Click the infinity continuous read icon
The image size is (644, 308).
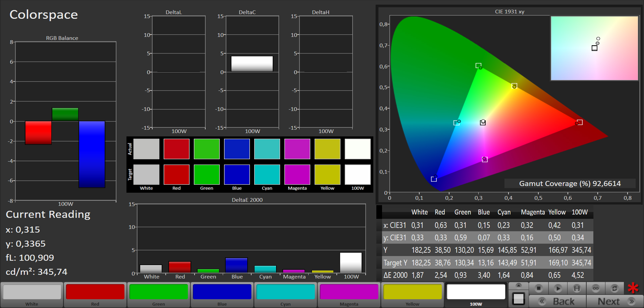pos(596,288)
